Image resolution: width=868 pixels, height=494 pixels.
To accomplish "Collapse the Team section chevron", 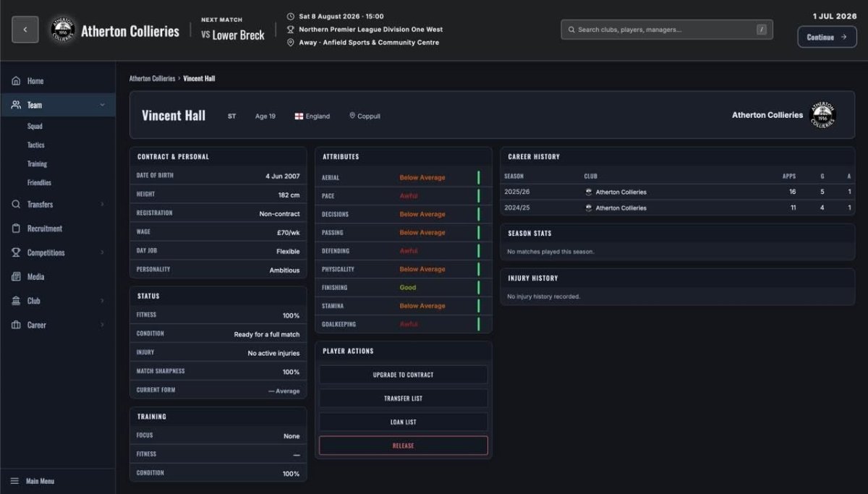I will tap(102, 105).
